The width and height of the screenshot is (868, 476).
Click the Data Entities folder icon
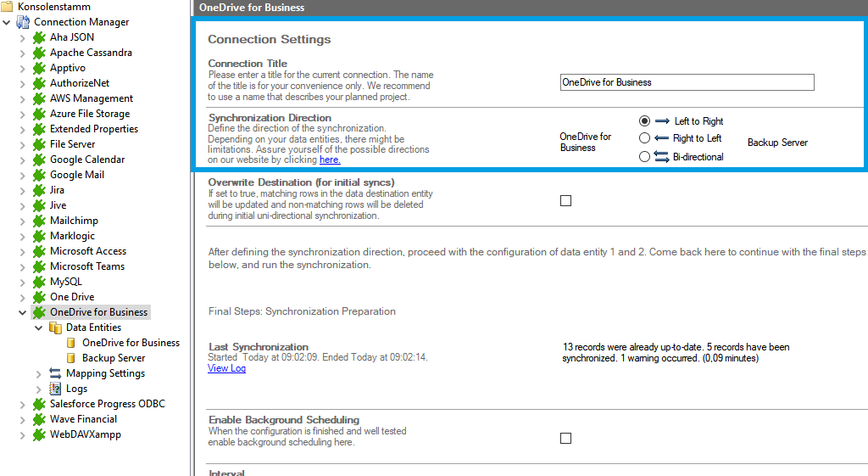pyautogui.click(x=55, y=328)
